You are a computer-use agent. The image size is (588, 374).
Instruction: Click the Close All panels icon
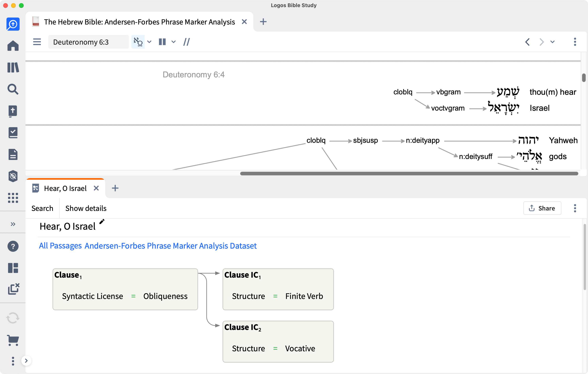13,289
